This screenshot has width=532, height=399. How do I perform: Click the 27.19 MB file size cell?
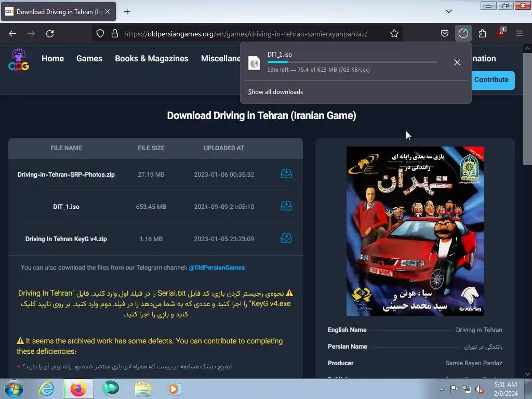click(151, 175)
